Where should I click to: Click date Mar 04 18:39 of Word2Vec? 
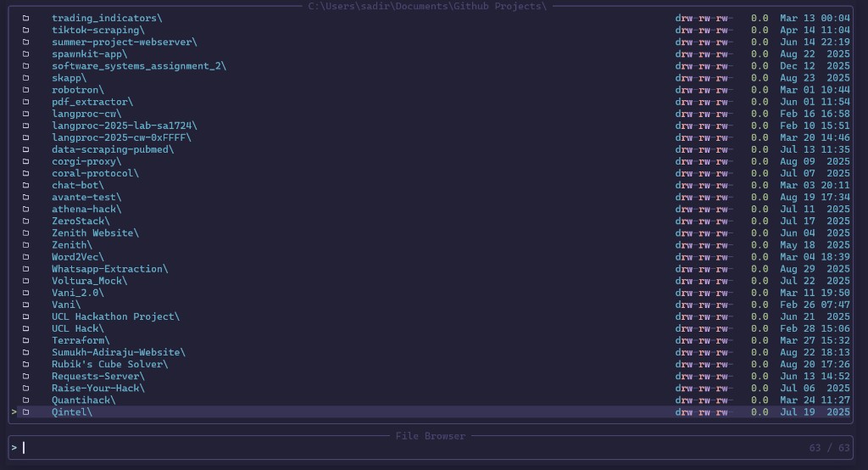click(x=815, y=257)
